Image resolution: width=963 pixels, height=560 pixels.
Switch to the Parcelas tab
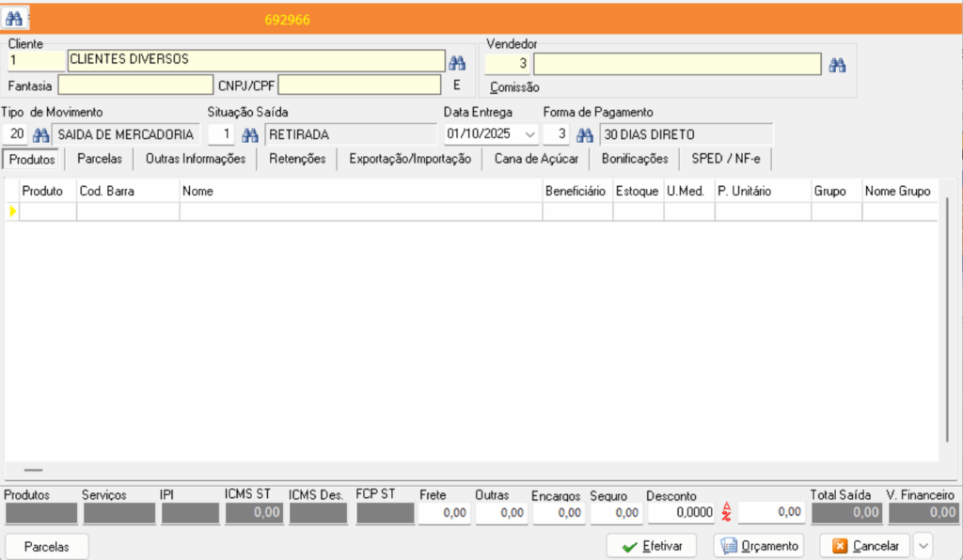[100, 159]
